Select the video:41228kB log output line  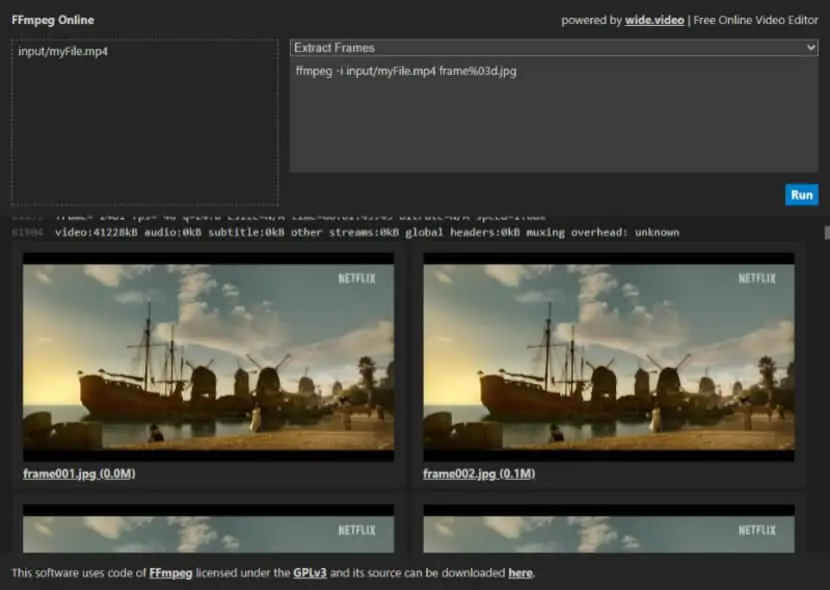pyautogui.click(x=367, y=232)
